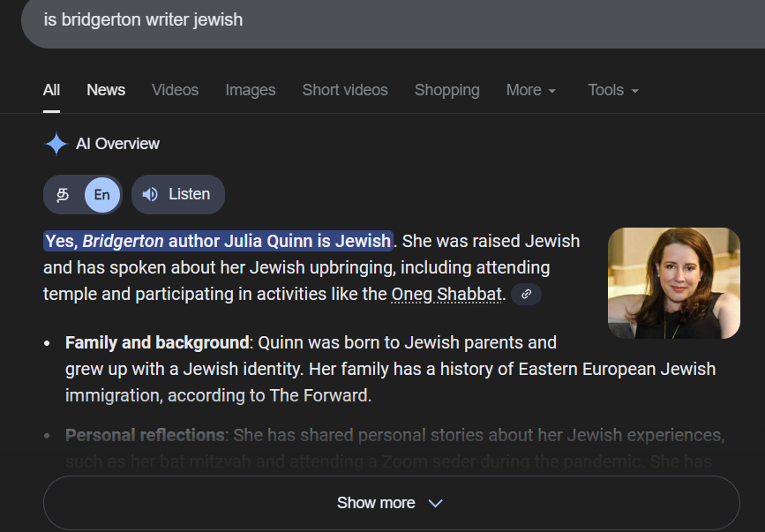Go to the Short videos tab
Screen dimensions: 765x532
pyautogui.click(x=344, y=90)
